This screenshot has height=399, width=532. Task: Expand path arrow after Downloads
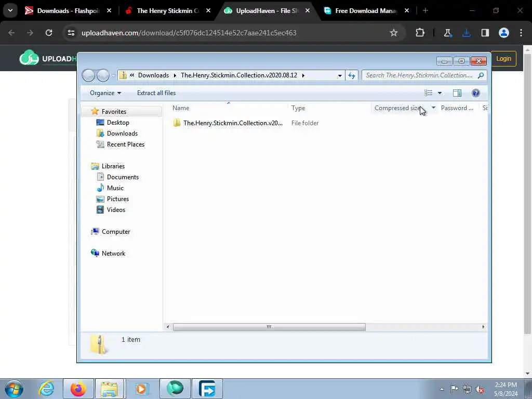pos(175,75)
